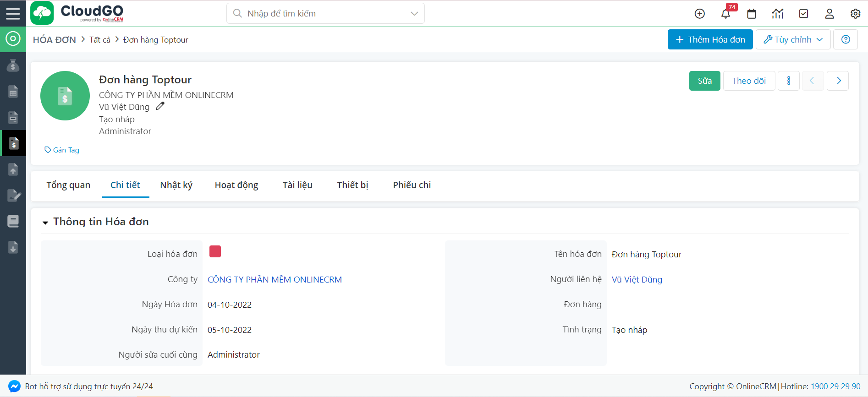Open the three-dot more actions menu
This screenshot has height=397, width=868.
click(x=788, y=81)
